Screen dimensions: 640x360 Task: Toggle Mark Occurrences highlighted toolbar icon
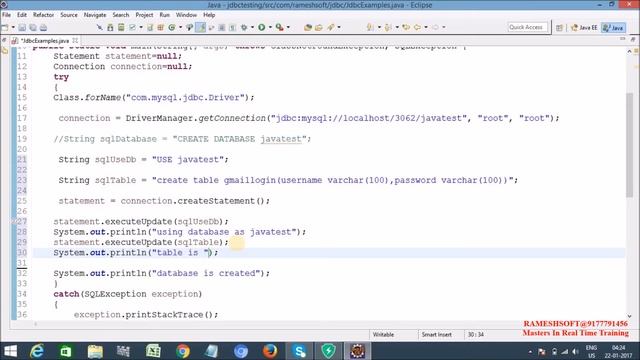200,27
